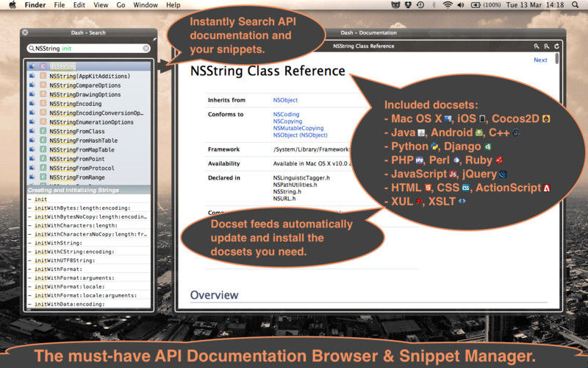588x368 pixels.
Task: Select the NSStringDrawingOptions result
Action: [x=89, y=94]
